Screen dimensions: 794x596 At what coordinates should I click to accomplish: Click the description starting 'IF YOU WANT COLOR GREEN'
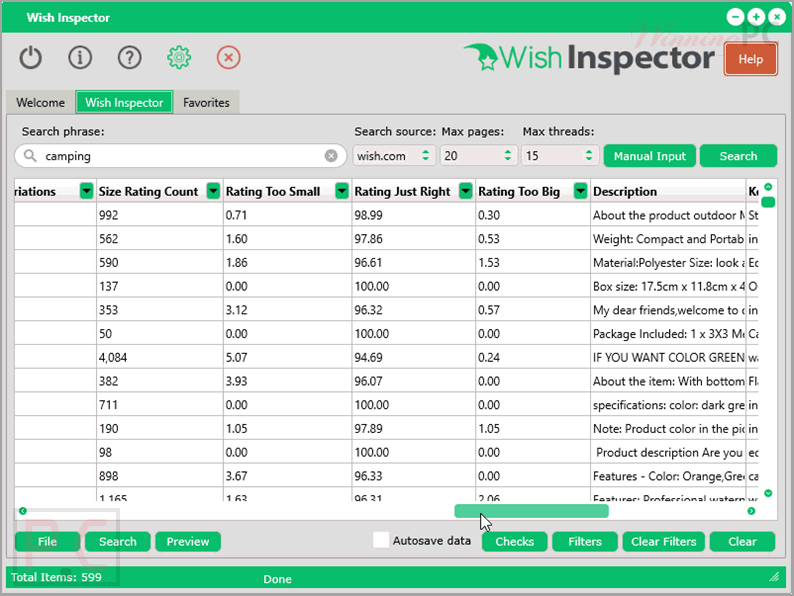(x=668, y=357)
